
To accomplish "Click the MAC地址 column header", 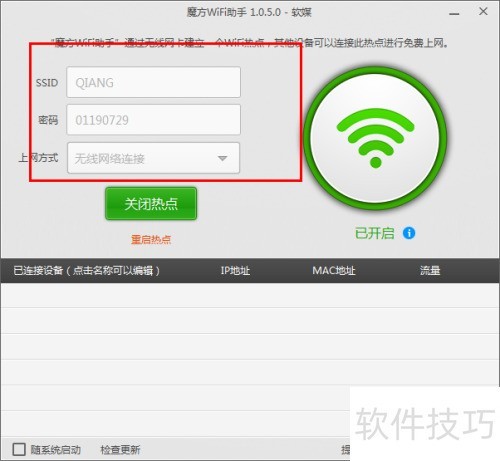I will [x=334, y=270].
